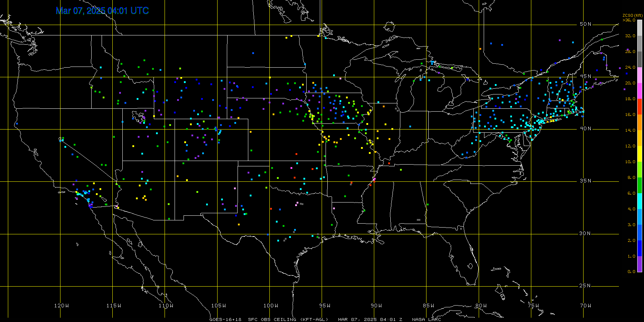The image size is (644, 322).
Task: Click the light gray 32.0–36.0 kft legend swatch
Action: (x=640, y=28)
